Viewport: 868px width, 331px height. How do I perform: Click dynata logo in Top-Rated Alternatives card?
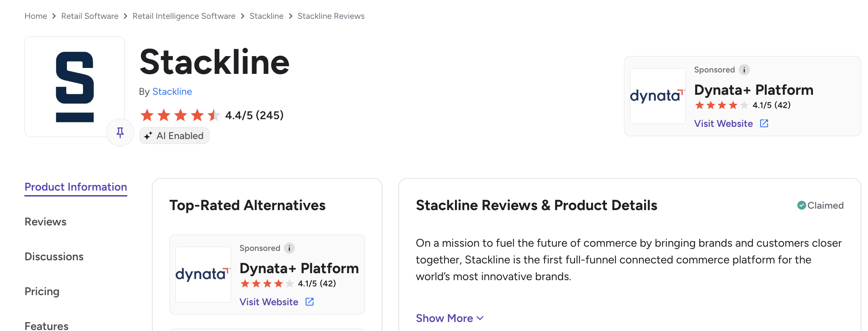(203, 275)
